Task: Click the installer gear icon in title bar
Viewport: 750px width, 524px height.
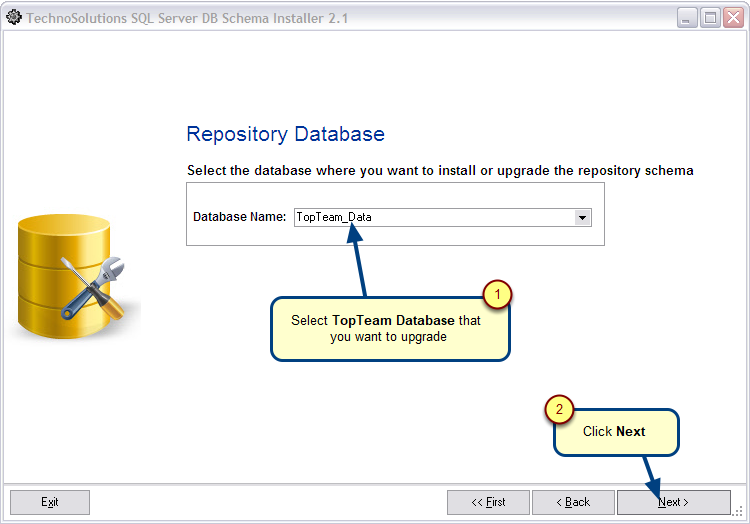Action: [x=14, y=17]
